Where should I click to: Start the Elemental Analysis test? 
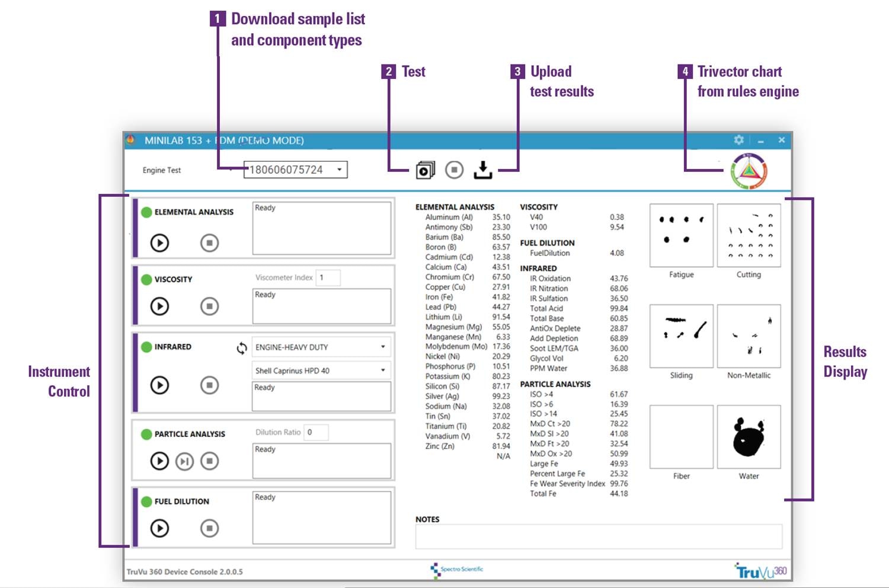tap(159, 242)
